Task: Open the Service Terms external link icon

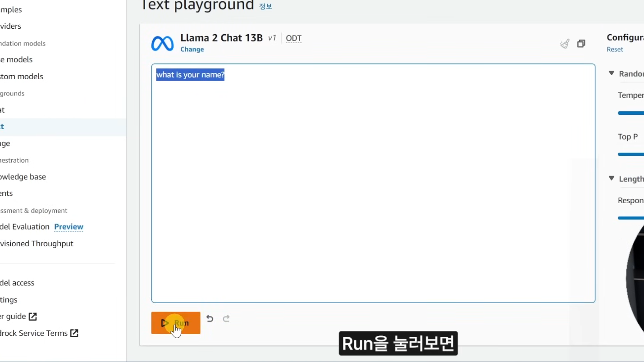Action: (x=74, y=333)
